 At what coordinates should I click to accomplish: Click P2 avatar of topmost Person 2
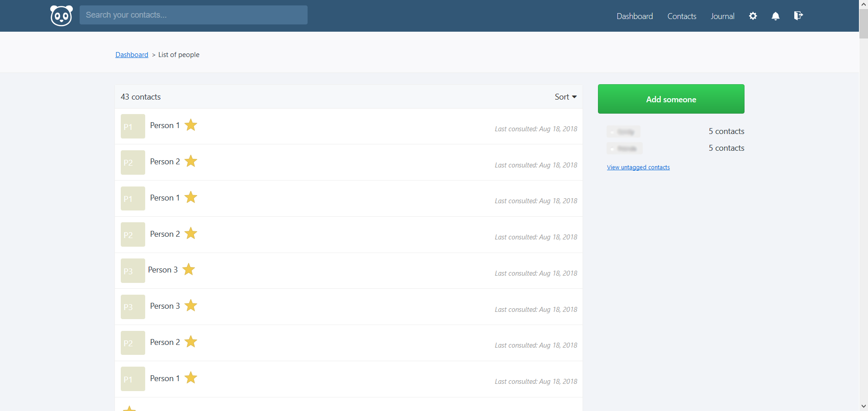[133, 162]
